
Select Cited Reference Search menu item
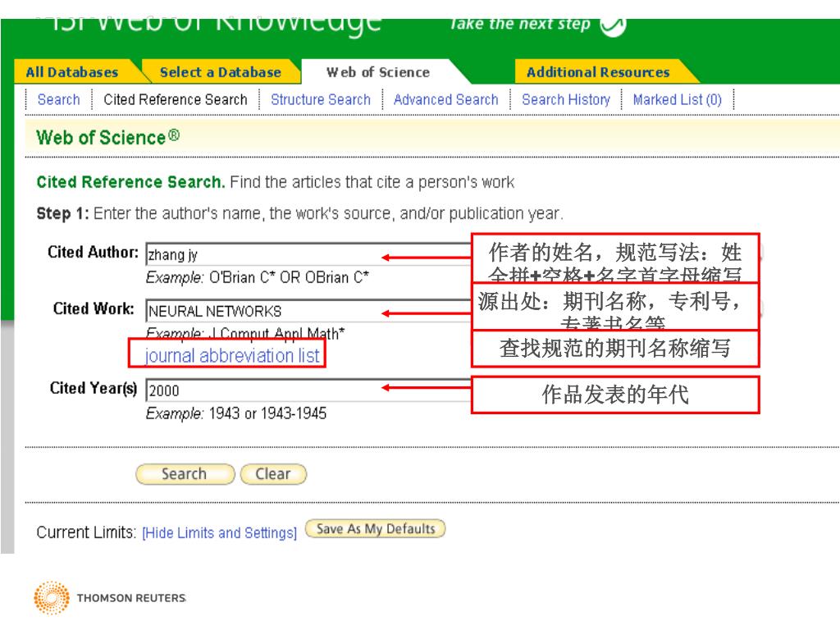click(176, 99)
